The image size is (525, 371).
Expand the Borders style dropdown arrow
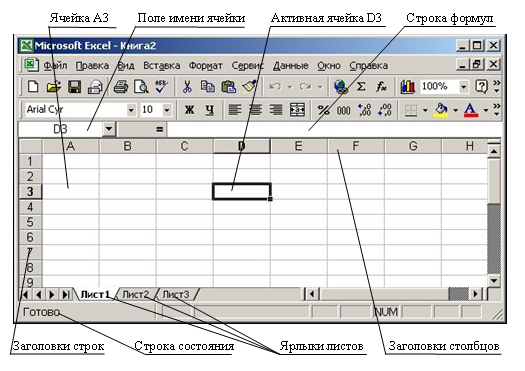[x=425, y=110]
